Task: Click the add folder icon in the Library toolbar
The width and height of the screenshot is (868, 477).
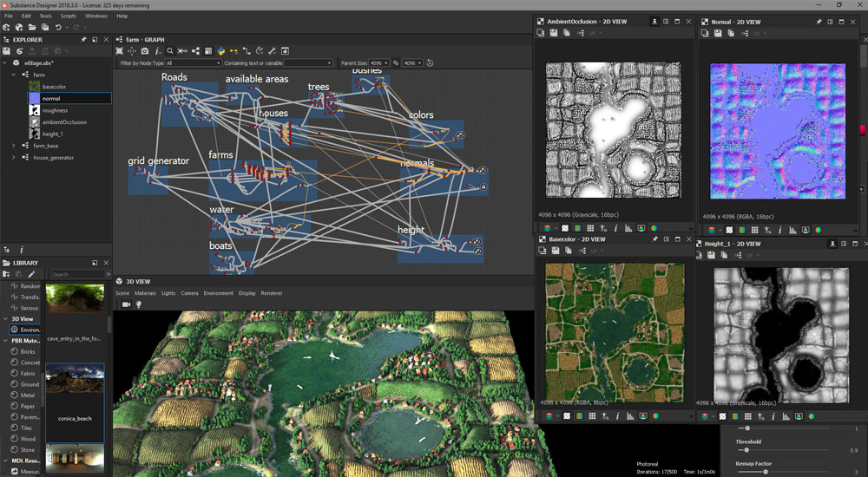Action: tap(6, 274)
